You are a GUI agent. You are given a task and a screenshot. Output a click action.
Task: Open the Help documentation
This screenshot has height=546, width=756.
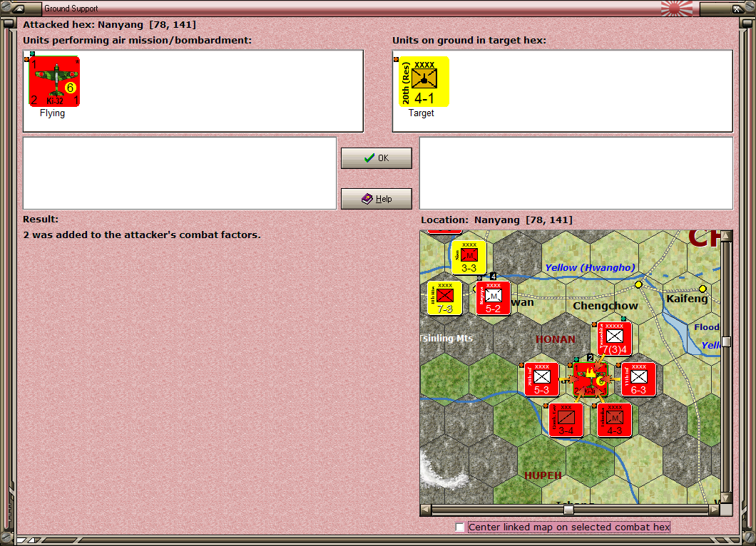[376, 199]
